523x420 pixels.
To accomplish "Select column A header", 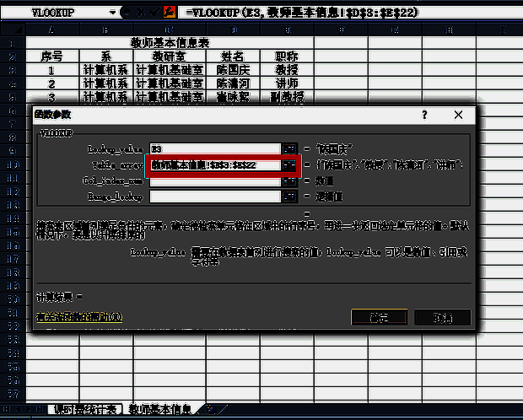I will point(52,30).
